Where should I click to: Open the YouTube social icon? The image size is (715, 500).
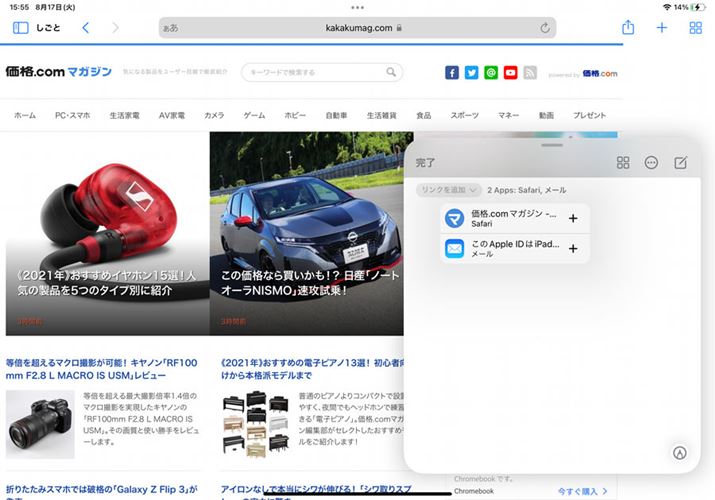coord(510,73)
